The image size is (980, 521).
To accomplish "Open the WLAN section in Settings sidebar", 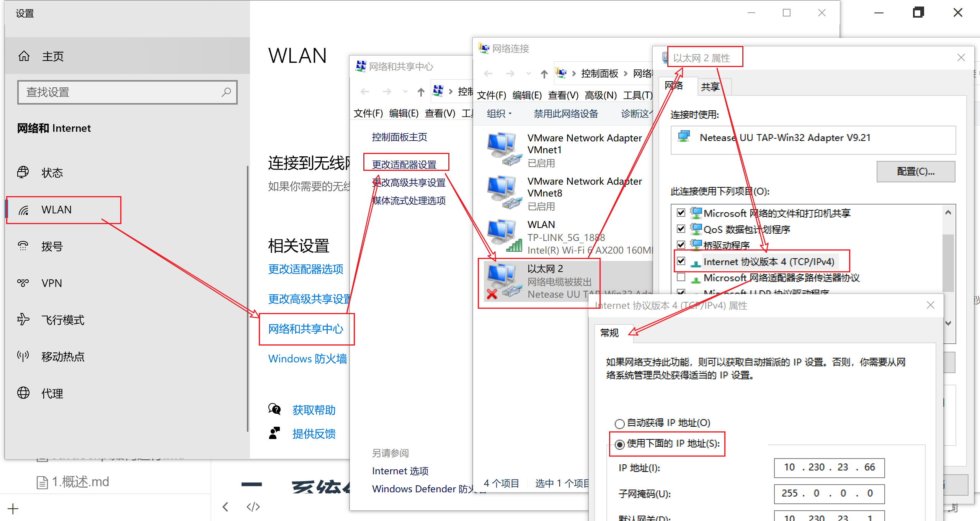I will pyautogui.click(x=57, y=210).
